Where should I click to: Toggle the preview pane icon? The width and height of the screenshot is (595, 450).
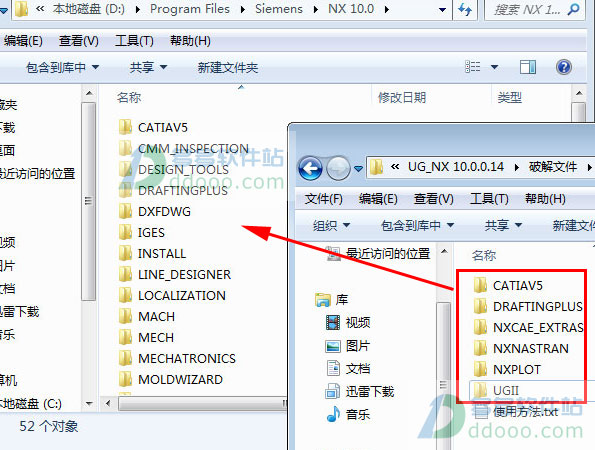(527, 68)
